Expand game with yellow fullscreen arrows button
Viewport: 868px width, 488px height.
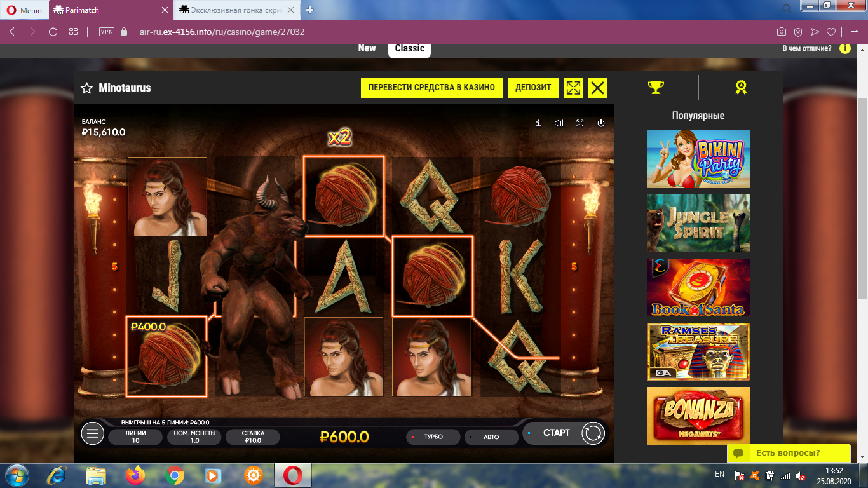point(573,88)
